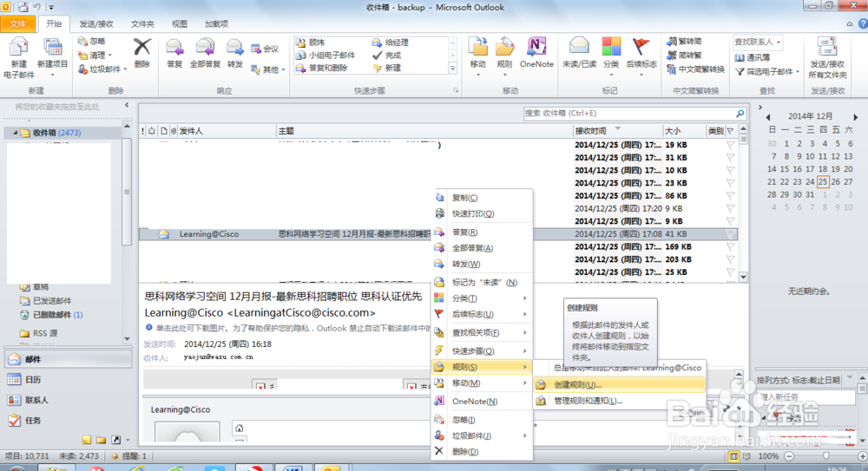Select Mark as Unread in the context menu
The image size is (868, 471).
coord(482,282)
